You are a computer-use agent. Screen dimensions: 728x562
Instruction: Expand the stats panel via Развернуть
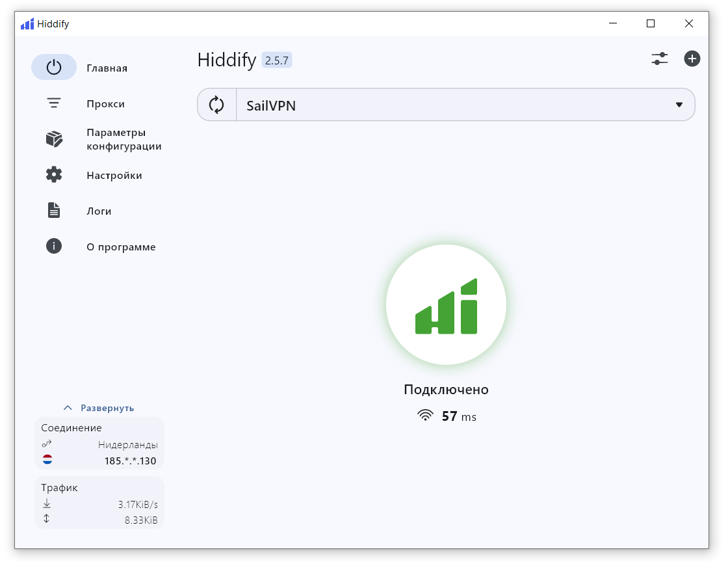tap(99, 408)
